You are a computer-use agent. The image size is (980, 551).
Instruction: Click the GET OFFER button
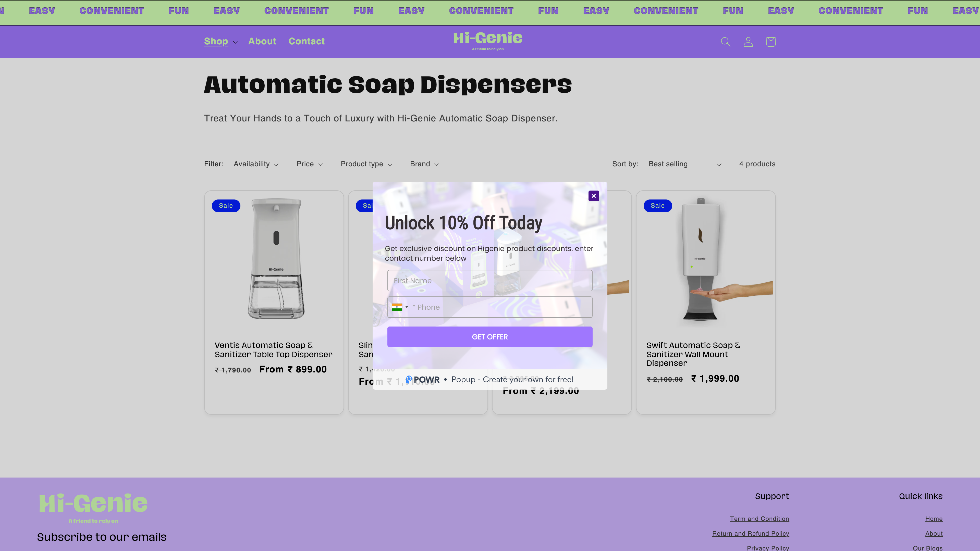tap(490, 336)
